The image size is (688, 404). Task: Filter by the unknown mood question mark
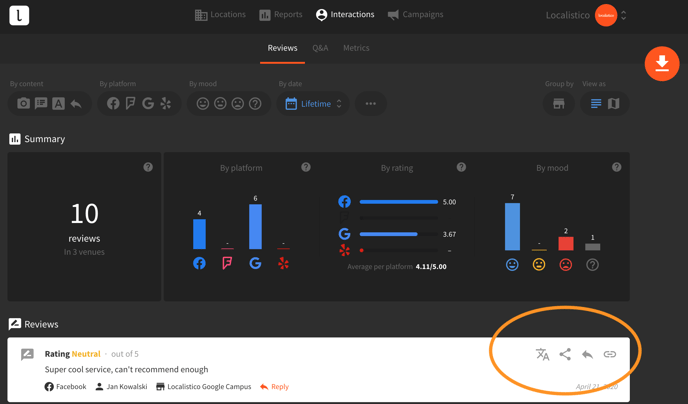255,104
